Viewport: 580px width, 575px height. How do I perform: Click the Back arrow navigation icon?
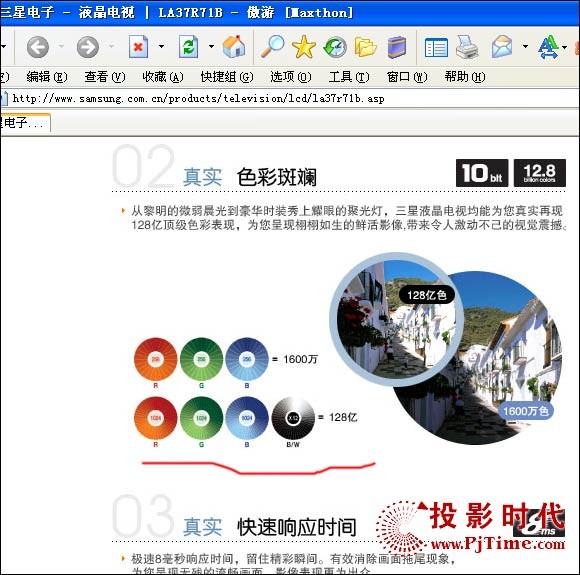click(x=38, y=47)
